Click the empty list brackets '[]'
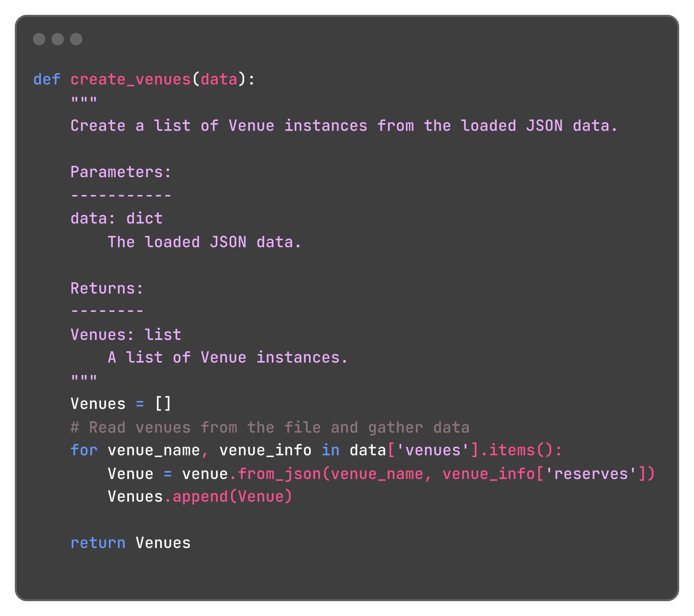The width and height of the screenshot is (694, 616). point(163,404)
